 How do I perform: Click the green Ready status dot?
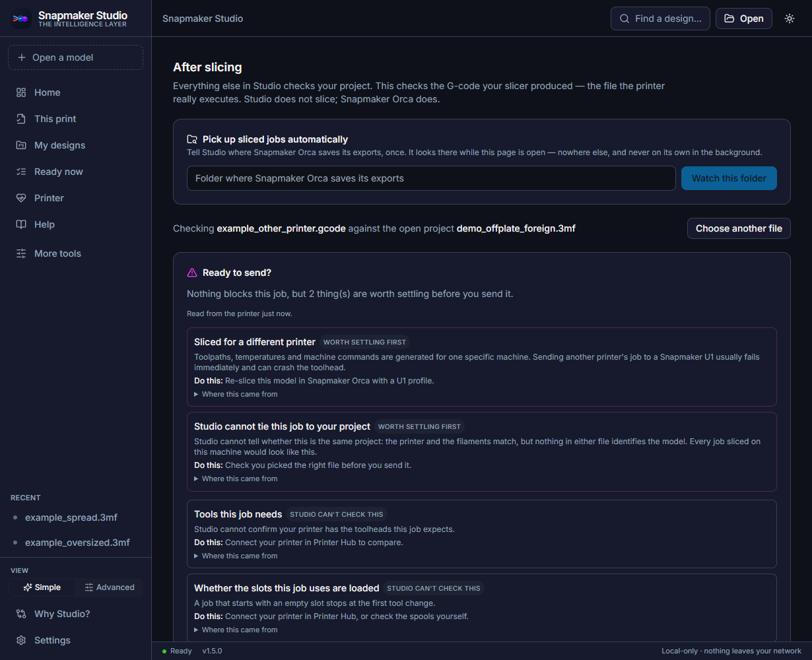(x=164, y=651)
